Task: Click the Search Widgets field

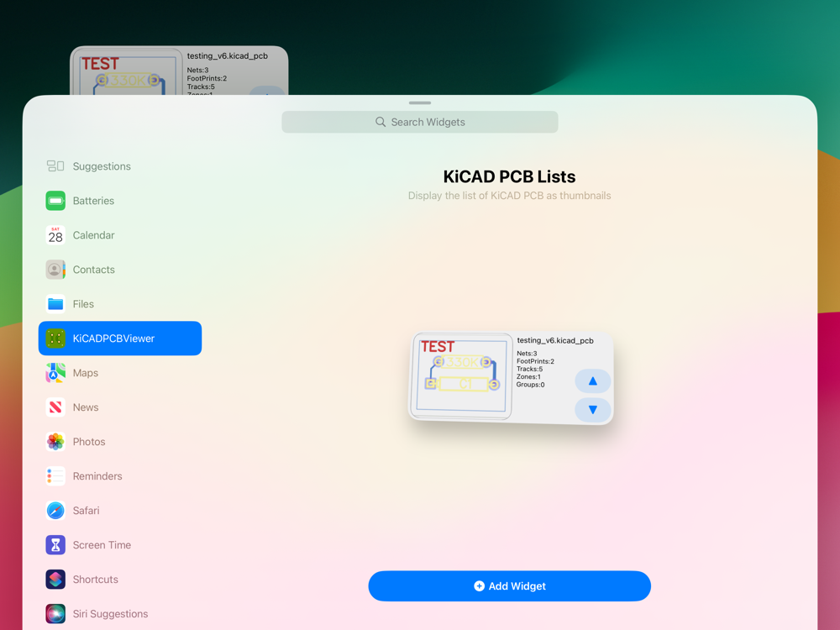Action: pyautogui.click(x=420, y=122)
